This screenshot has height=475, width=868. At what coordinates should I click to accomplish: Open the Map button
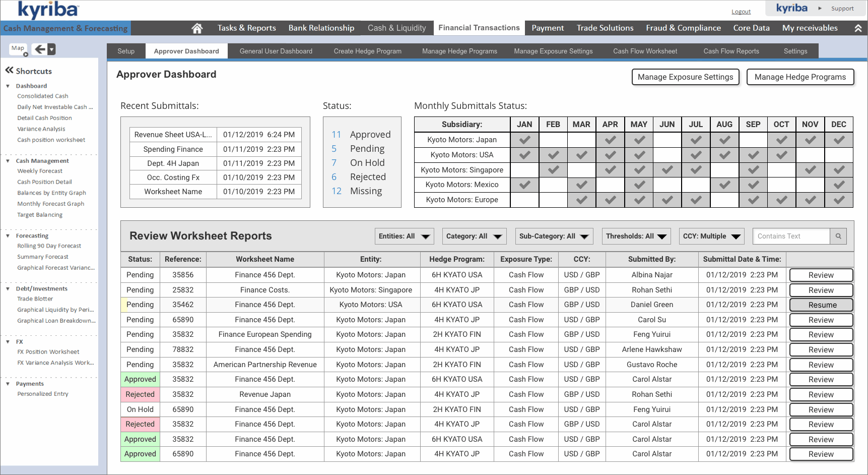coord(18,48)
